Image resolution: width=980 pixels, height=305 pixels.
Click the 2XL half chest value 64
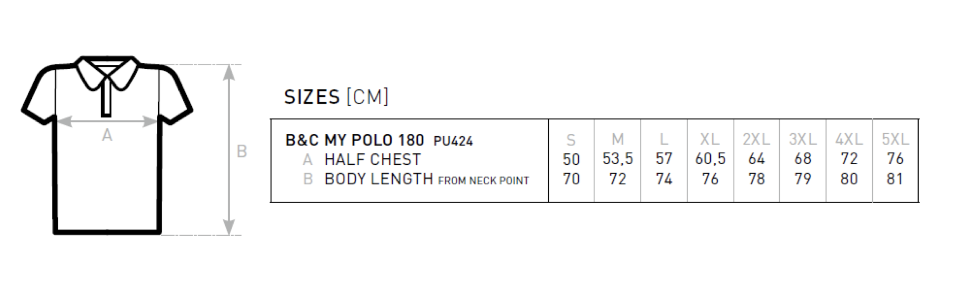click(756, 159)
